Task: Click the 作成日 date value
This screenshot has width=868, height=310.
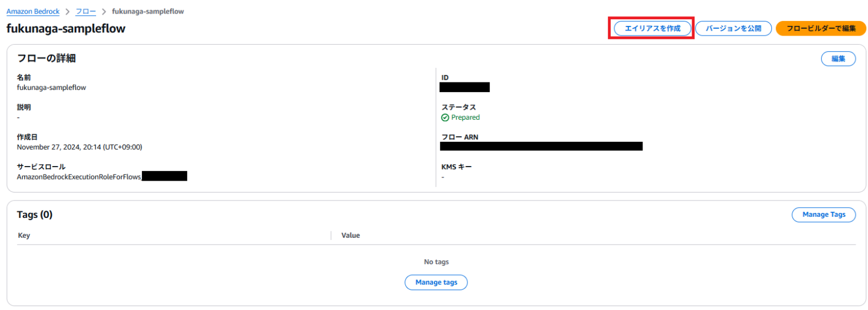Action: [x=79, y=147]
